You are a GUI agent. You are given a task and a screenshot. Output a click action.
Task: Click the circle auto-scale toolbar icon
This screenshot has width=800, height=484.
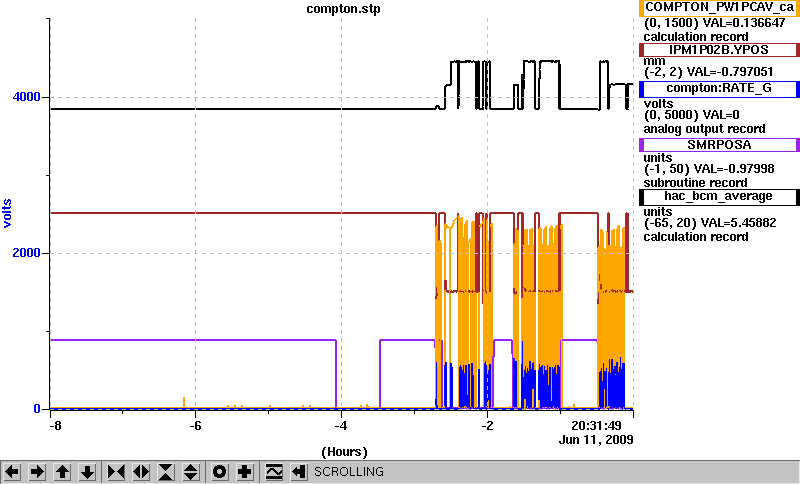(219, 472)
